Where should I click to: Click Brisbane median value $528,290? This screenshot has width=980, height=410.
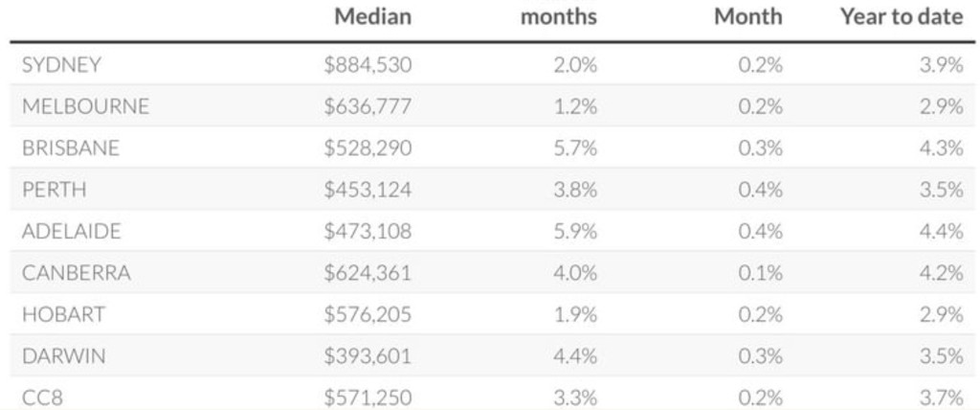367,148
